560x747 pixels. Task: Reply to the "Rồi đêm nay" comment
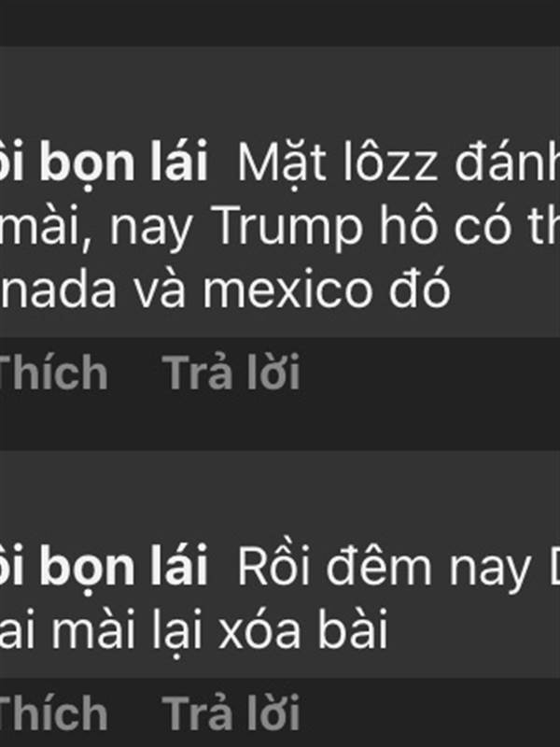(231, 713)
